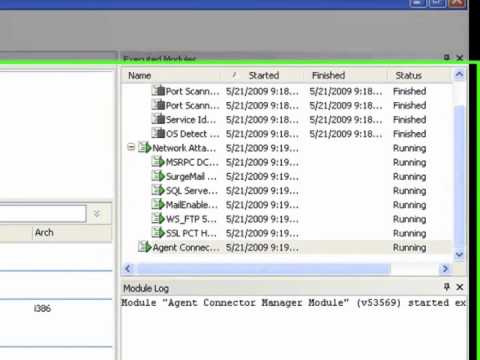This screenshot has height=360, width=480.
Task: Click the vertical scrollbar thumb in module list
Action: click(459, 177)
